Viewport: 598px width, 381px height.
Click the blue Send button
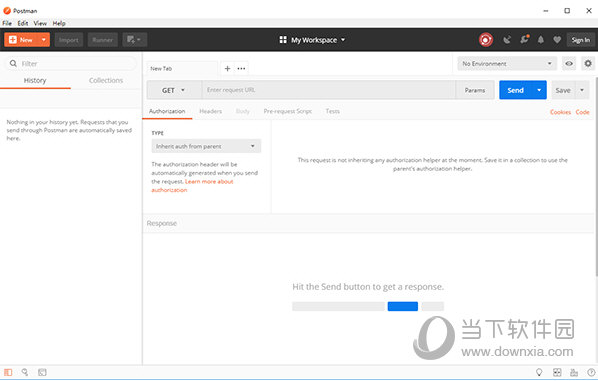click(x=515, y=90)
